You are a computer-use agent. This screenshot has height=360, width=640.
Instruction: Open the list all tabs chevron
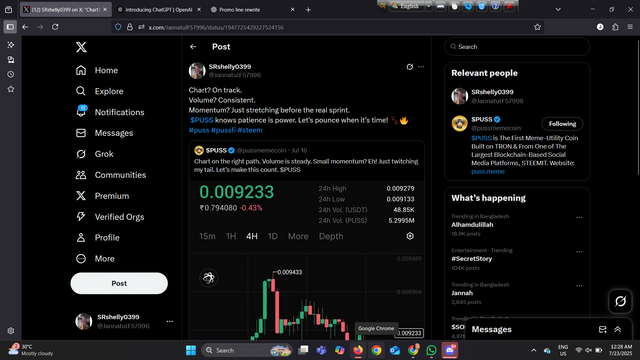(x=558, y=9)
